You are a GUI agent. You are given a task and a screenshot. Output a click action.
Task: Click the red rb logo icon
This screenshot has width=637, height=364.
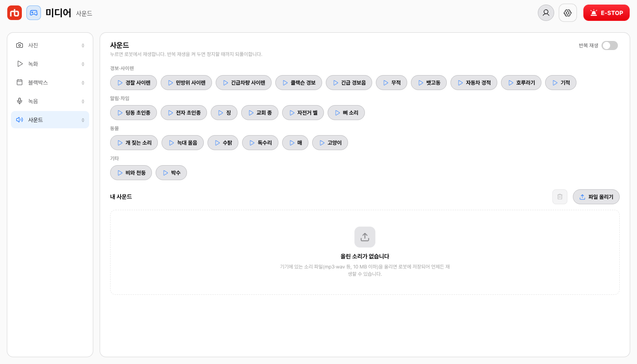click(15, 13)
